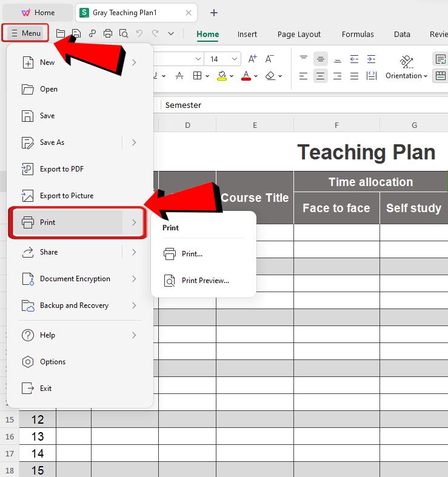
Task: Choose Export to Picture menu item
Action: point(80,196)
